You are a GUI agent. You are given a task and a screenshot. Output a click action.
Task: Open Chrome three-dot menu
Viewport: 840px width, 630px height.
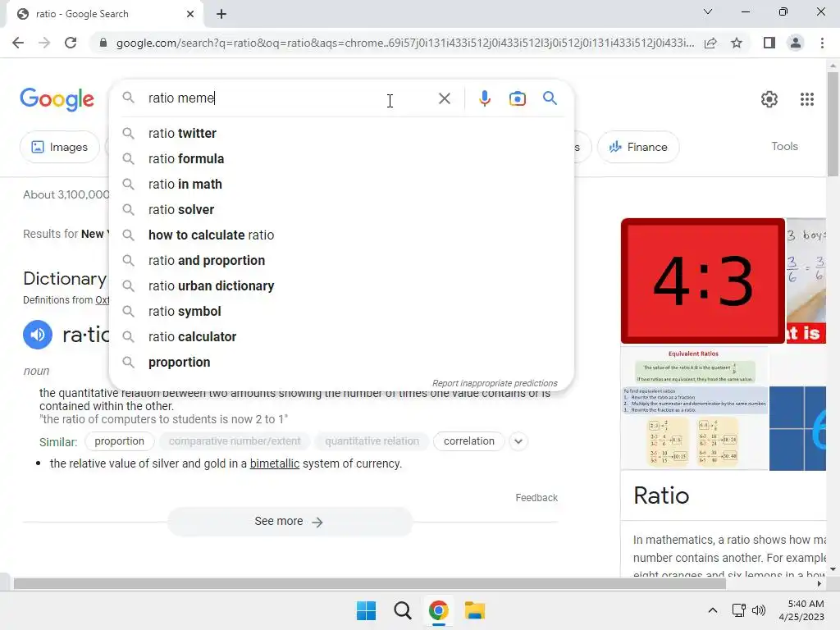click(x=822, y=43)
